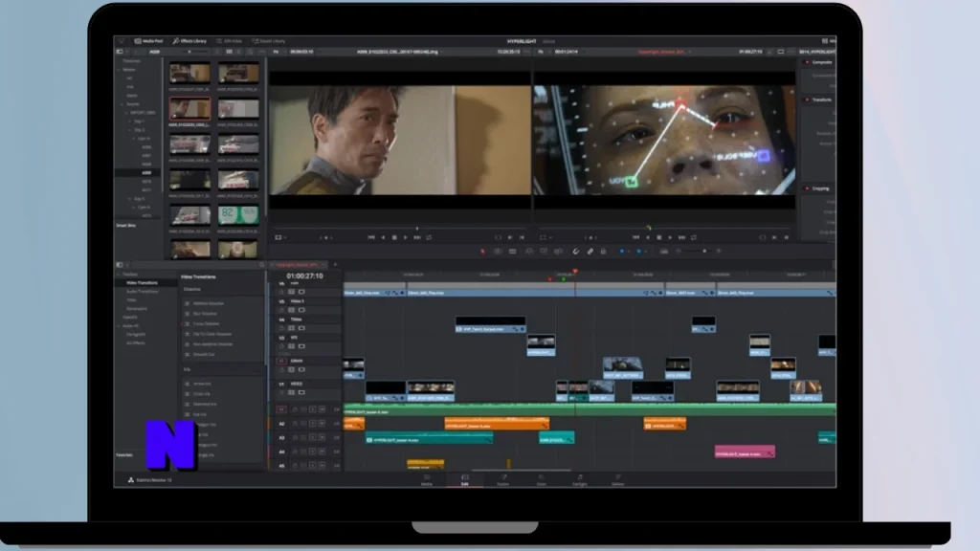This screenshot has height=551, width=980.
Task: Click the timeline zoom in plus icon
Action: pos(719,252)
